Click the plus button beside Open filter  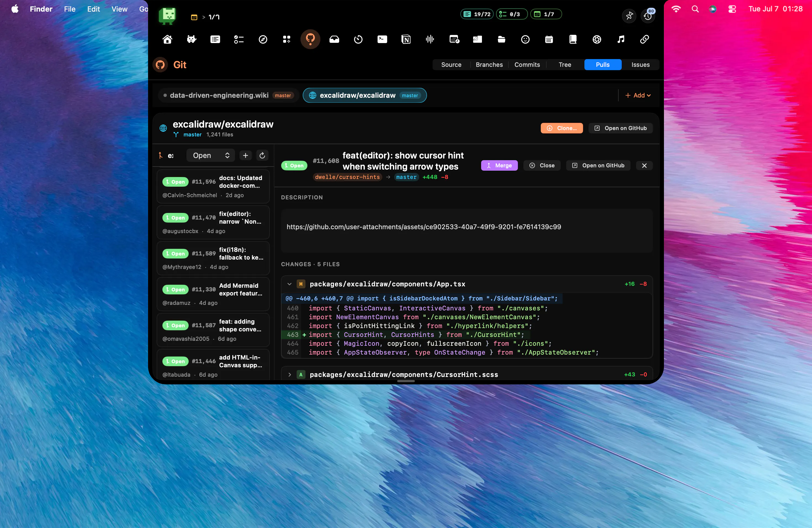coord(245,155)
